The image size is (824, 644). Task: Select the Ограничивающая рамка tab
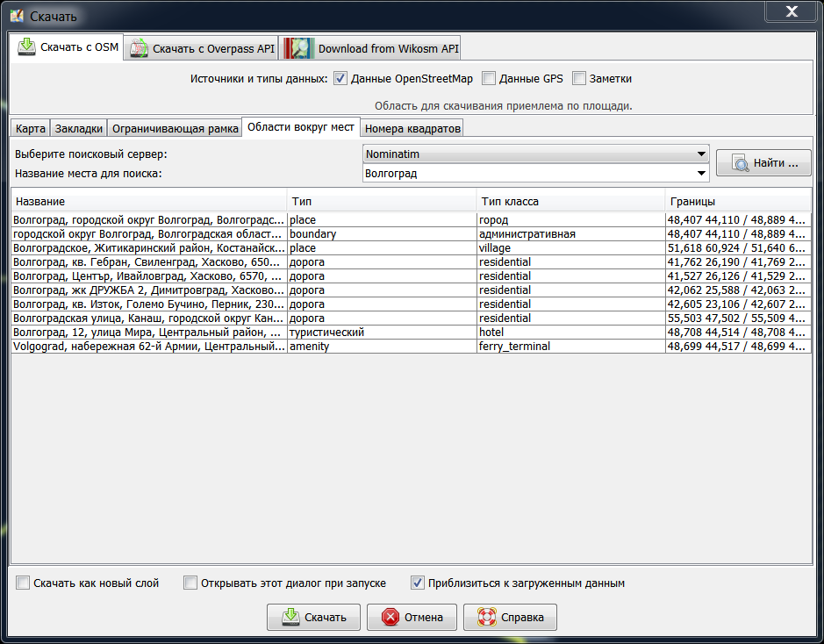click(175, 129)
